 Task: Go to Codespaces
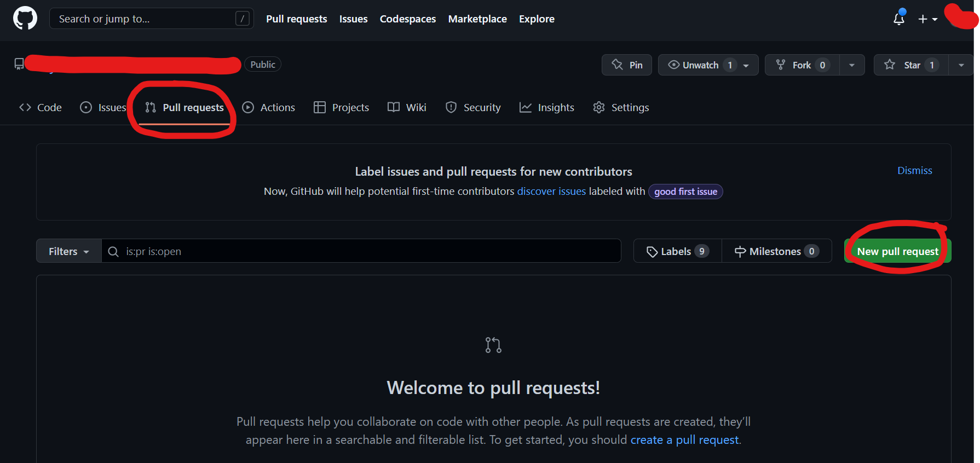click(408, 19)
